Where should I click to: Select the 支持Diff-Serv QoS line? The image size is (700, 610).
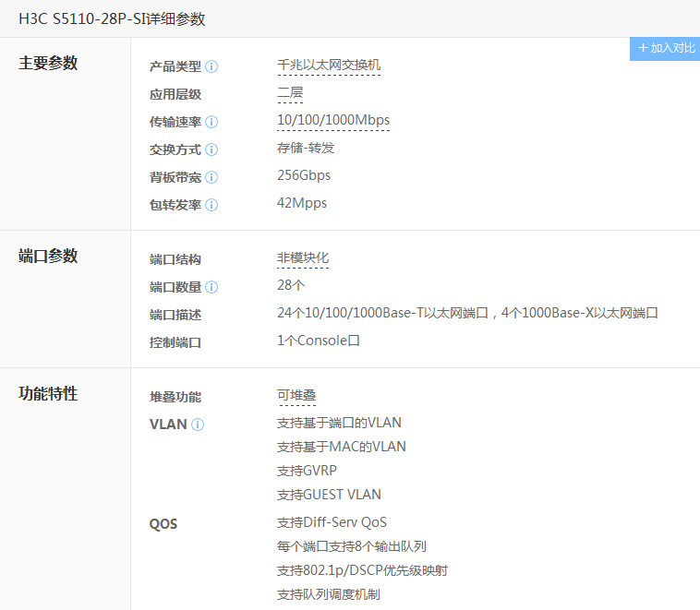[332, 522]
